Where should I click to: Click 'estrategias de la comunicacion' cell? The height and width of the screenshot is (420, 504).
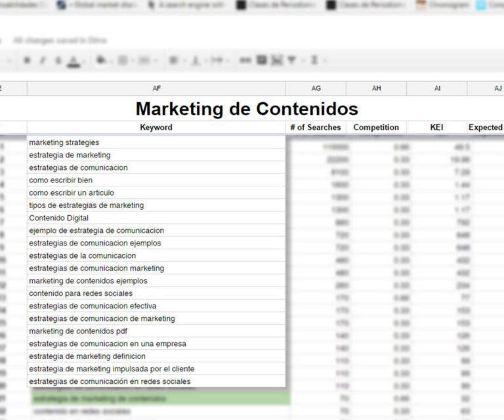pyautogui.click(x=156, y=255)
